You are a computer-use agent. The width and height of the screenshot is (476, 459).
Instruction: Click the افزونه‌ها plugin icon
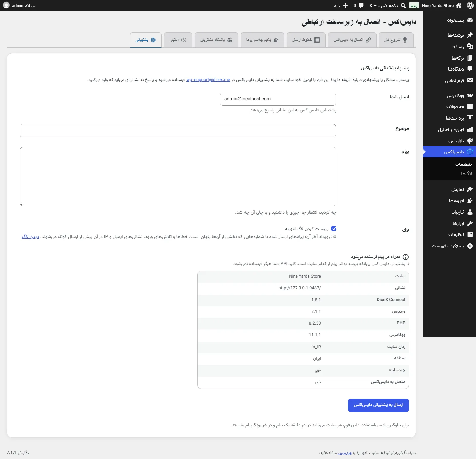point(470,201)
